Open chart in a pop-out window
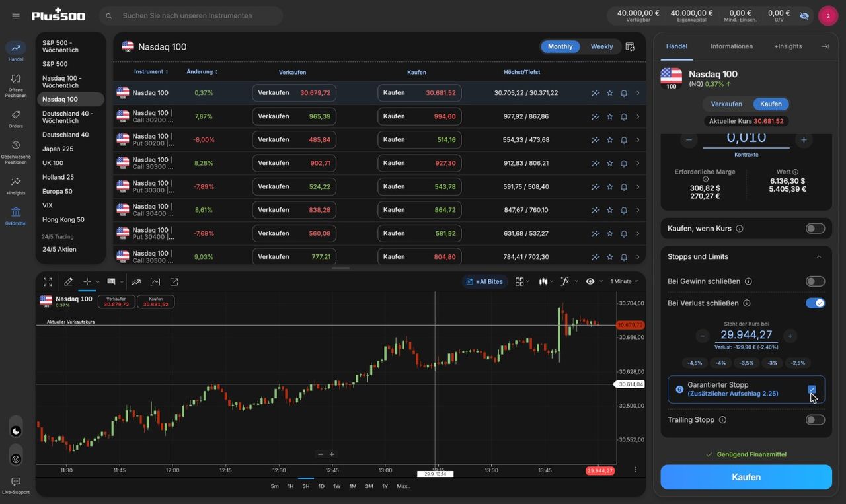This screenshot has height=504, width=846. click(x=174, y=282)
